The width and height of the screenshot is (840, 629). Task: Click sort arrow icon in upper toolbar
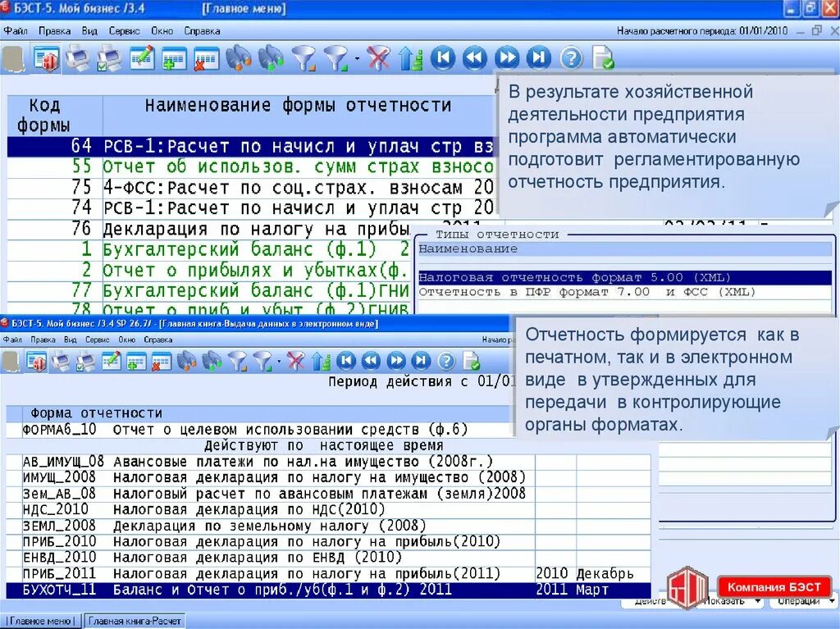[x=410, y=58]
